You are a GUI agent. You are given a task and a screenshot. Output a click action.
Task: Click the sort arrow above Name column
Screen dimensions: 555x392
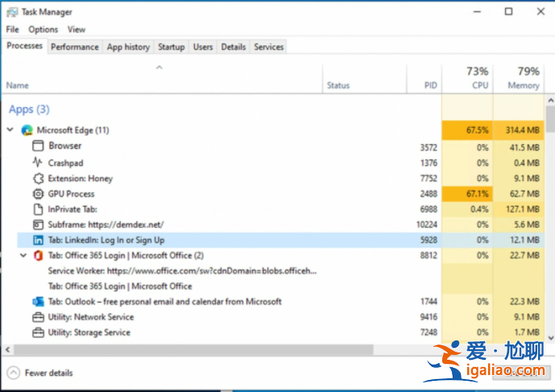159,68
